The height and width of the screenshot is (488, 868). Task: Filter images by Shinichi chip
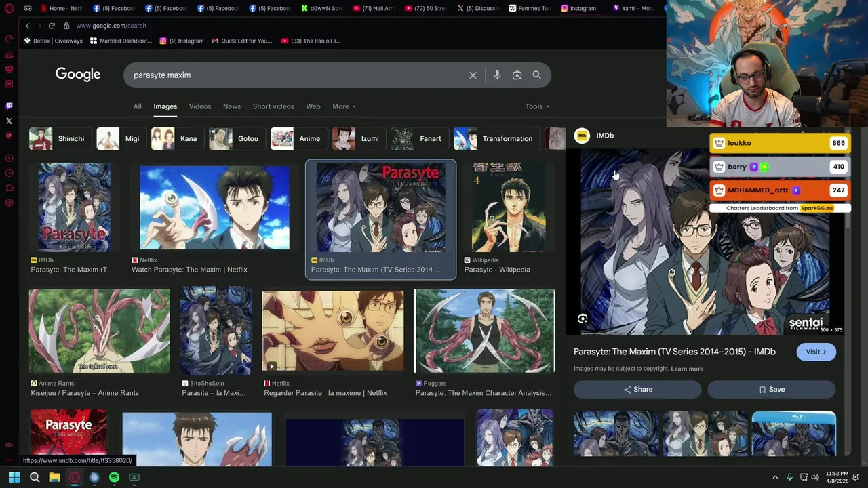[60, 138]
